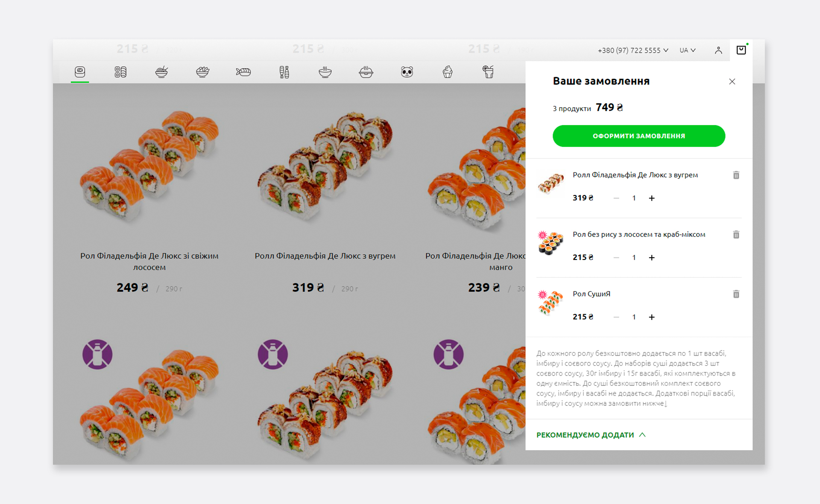Open the desserts cupcake category icon
Image resolution: width=820 pixels, height=504 pixels.
pos(448,72)
